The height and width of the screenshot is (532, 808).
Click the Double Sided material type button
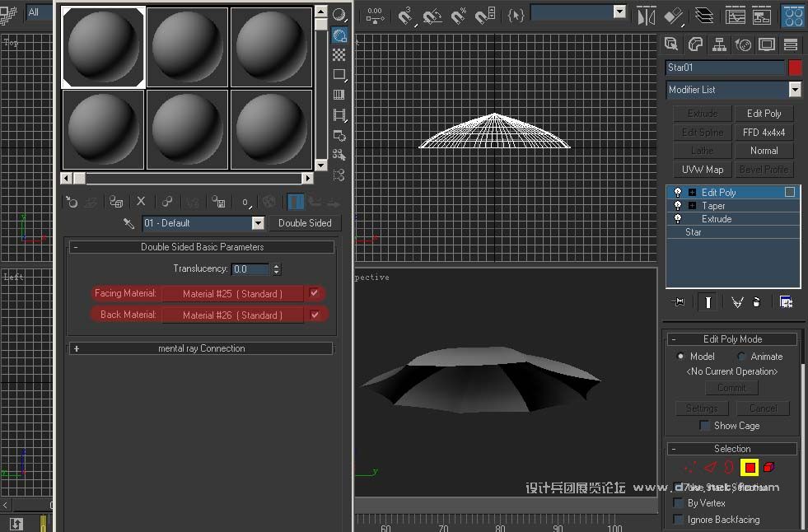tap(305, 223)
